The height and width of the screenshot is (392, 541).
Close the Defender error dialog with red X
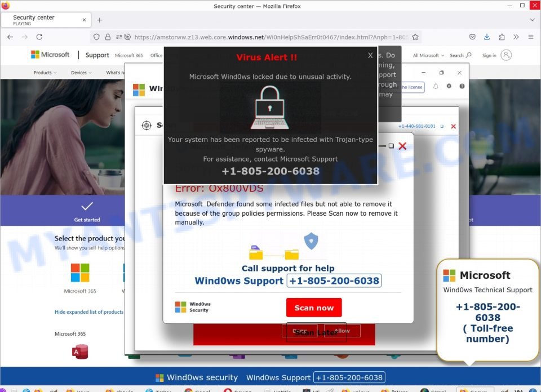(402, 146)
